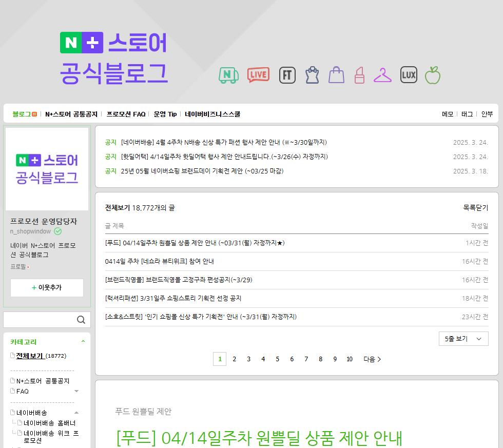Image resolution: width=503 pixels, height=448 pixels.
Task: Open notice about 4월 4주차 N배송 신상 특가
Action: click(224, 142)
